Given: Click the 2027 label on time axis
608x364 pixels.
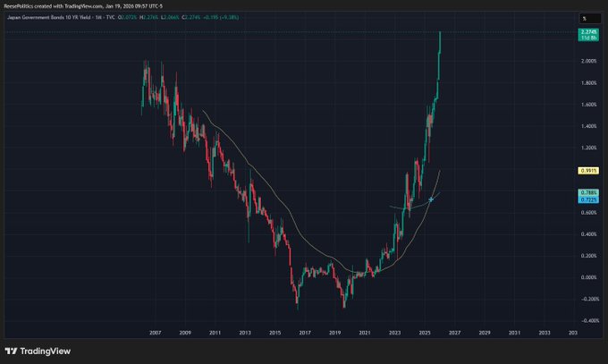Looking at the screenshot, I should [454, 332].
